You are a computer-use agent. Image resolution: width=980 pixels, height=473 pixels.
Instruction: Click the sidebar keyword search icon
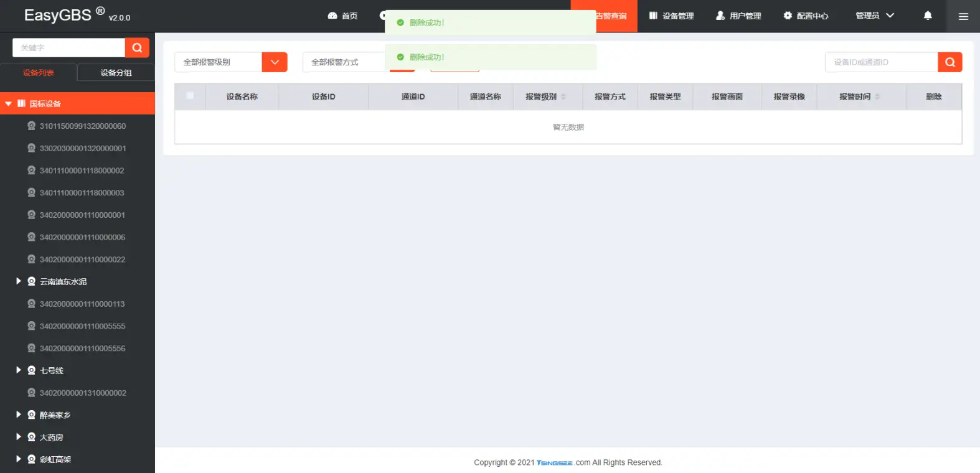pos(137,48)
